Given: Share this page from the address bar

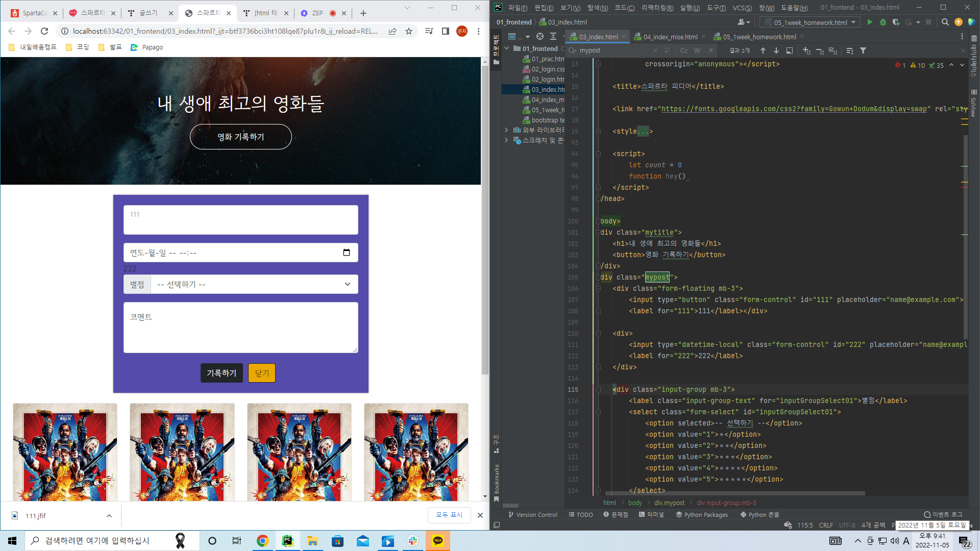Looking at the screenshot, I should point(393,31).
